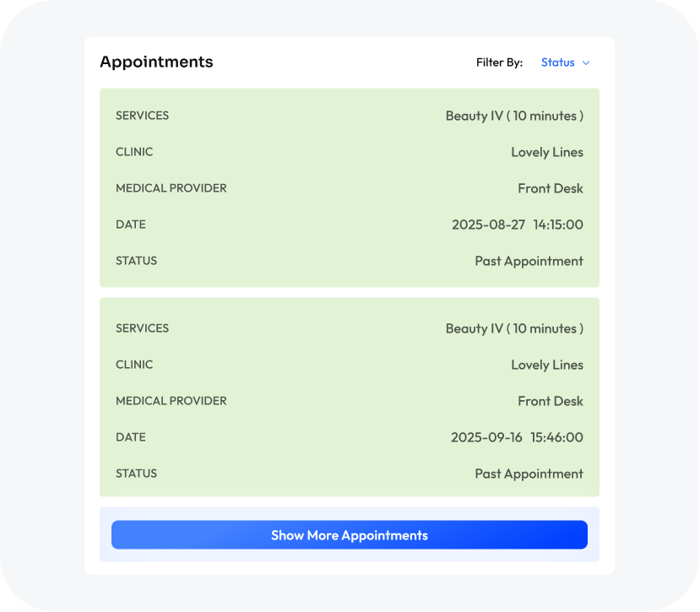Click Front Desk provider in first appointment
Screen dimensions: 700x612
550,188
